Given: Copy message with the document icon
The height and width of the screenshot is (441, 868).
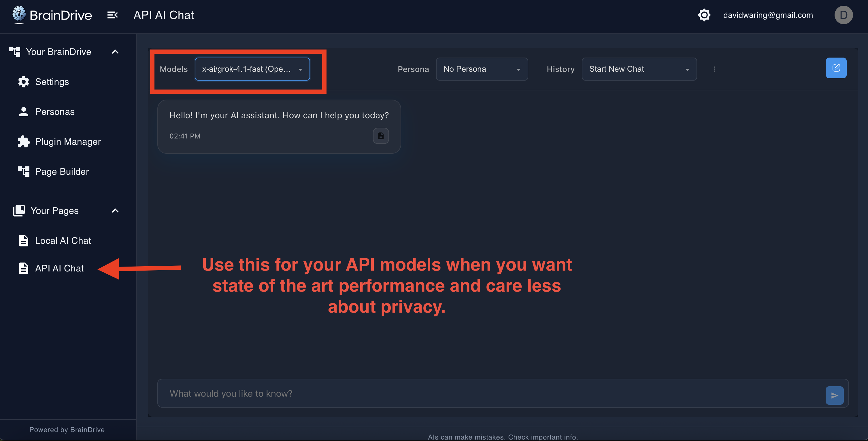Looking at the screenshot, I should pyautogui.click(x=381, y=136).
